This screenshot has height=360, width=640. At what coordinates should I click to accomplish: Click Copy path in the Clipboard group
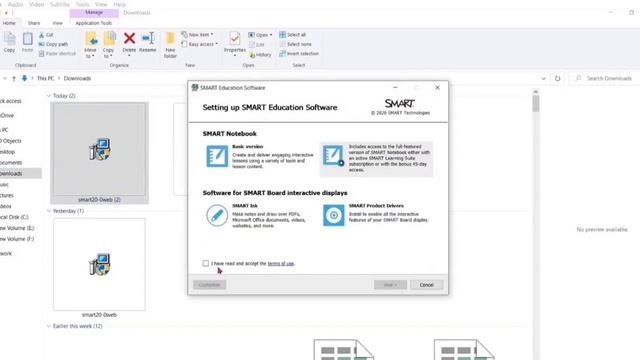[x=53, y=44]
